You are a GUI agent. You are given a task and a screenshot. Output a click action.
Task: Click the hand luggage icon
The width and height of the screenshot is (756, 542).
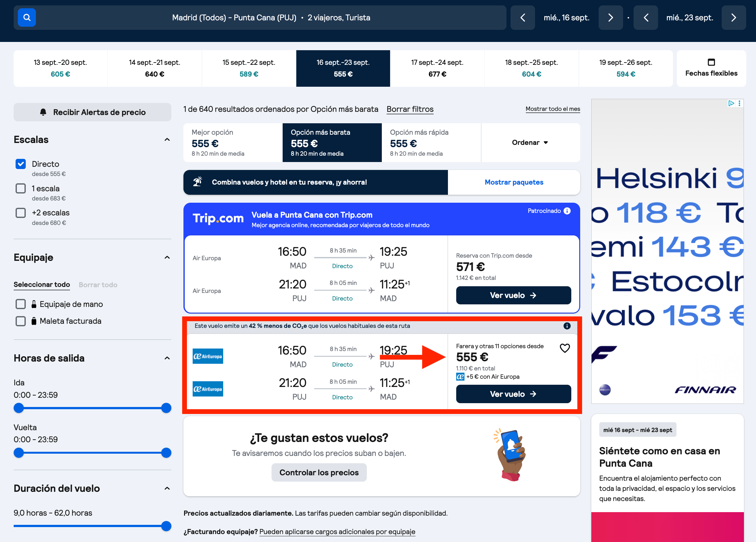pyautogui.click(x=34, y=304)
